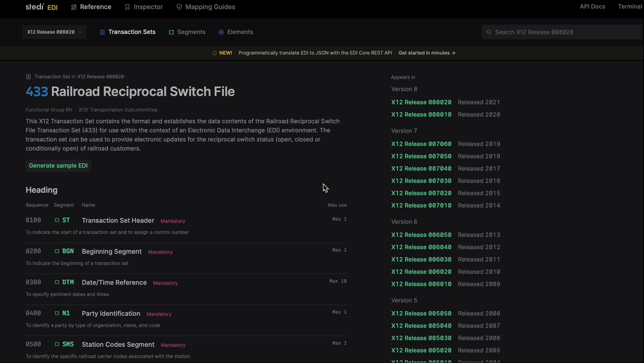Click the Date/Time Reference name
Screen dimensions: 644x363
click(x=114, y=282)
